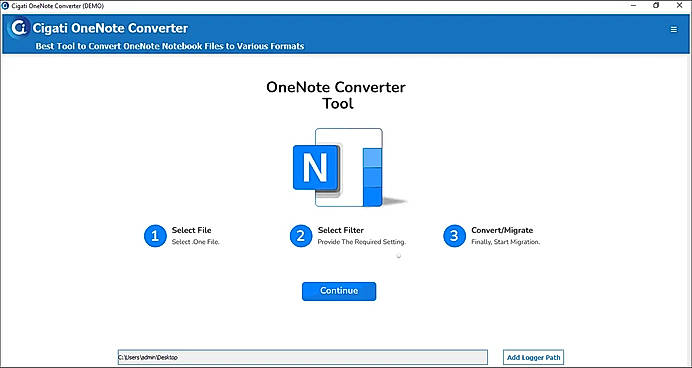Click the "Select File" step label

pyautogui.click(x=192, y=230)
